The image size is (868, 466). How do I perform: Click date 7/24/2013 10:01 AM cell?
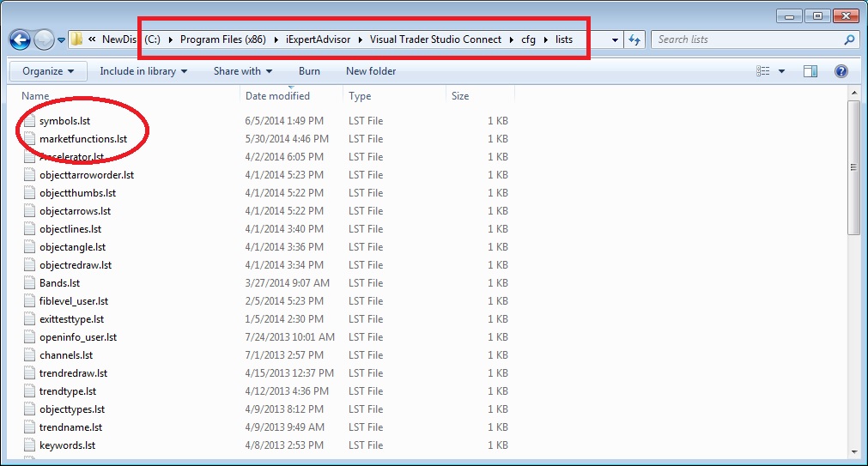click(290, 337)
